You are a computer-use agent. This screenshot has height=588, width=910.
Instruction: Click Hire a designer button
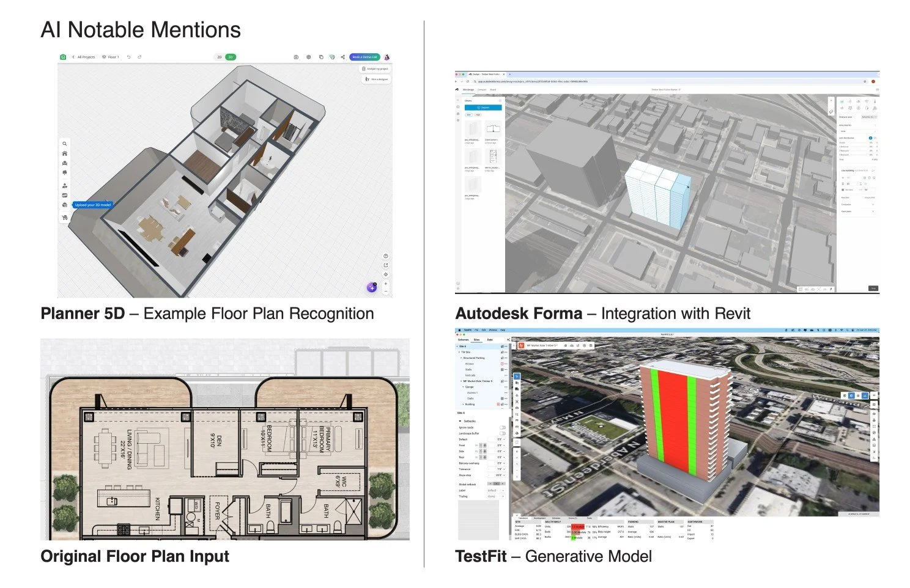tap(376, 79)
